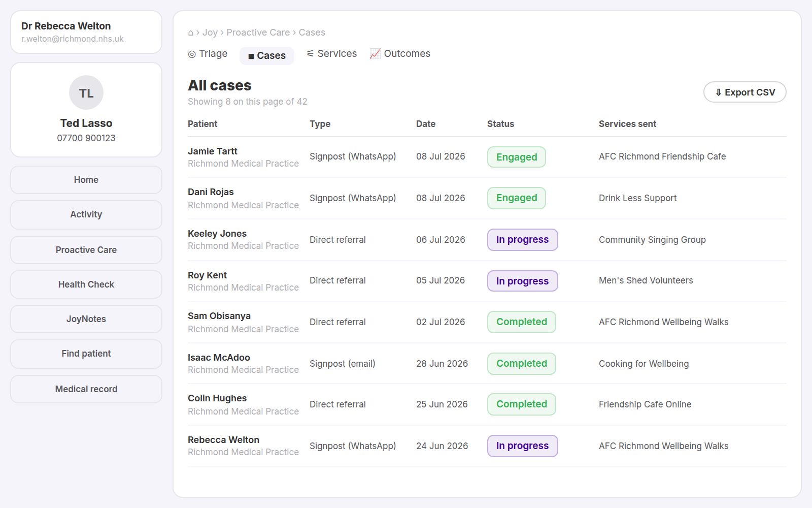Screen dimensions: 812x508
Task: Select Roy Kent in the cases list
Action: click(x=207, y=275)
